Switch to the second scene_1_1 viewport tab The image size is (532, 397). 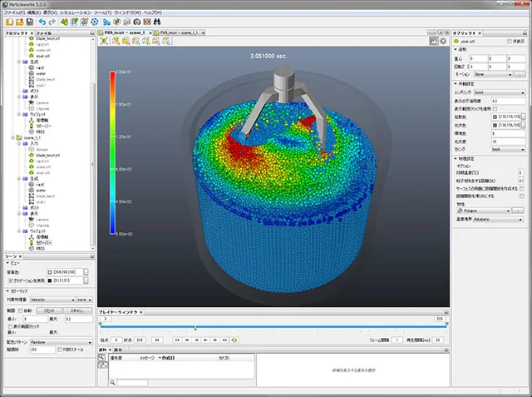point(179,32)
